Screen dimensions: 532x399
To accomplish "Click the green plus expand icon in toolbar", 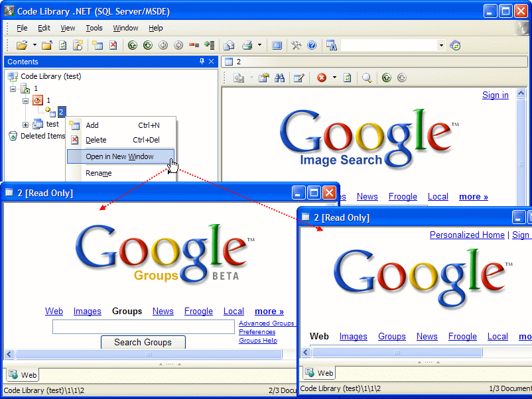I will [210, 46].
